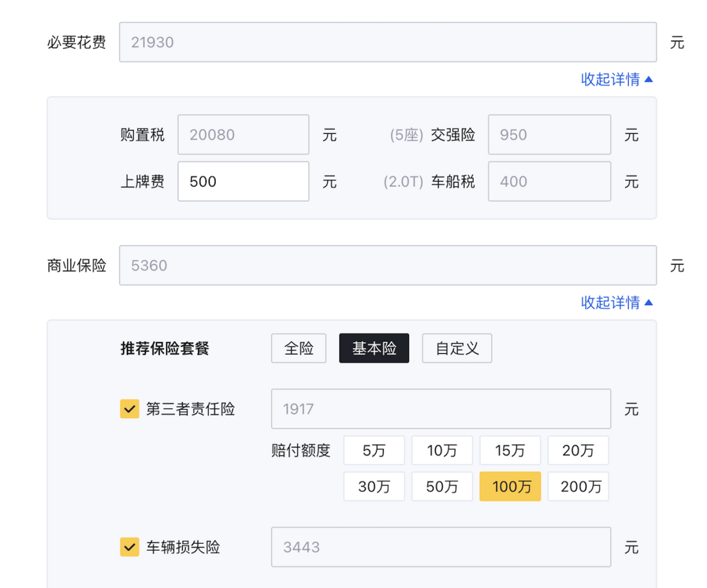Collapse the 商业保险 details section

[617, 303]
